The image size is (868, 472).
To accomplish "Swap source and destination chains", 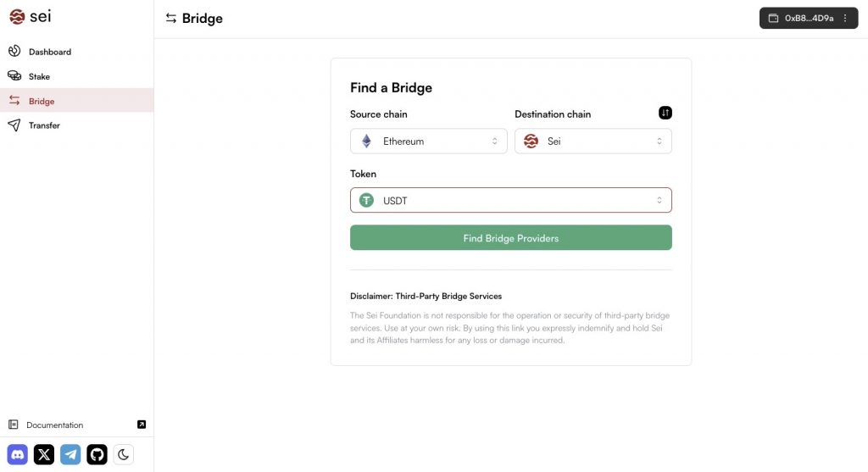I will (665, 113).
